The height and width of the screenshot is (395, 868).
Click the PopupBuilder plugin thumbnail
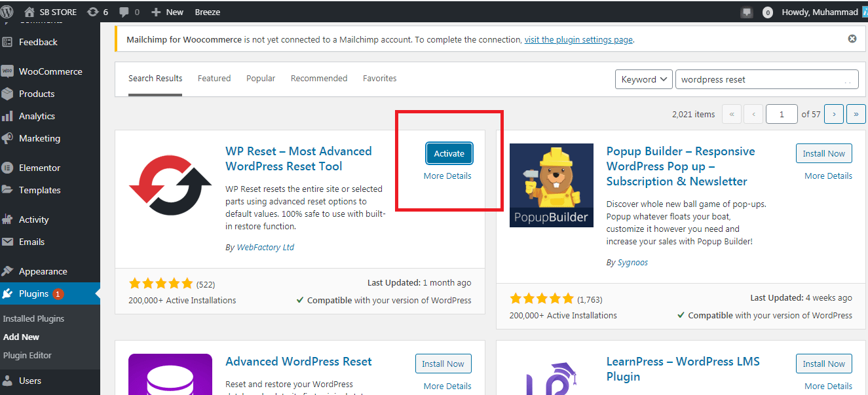click(552, 185)
